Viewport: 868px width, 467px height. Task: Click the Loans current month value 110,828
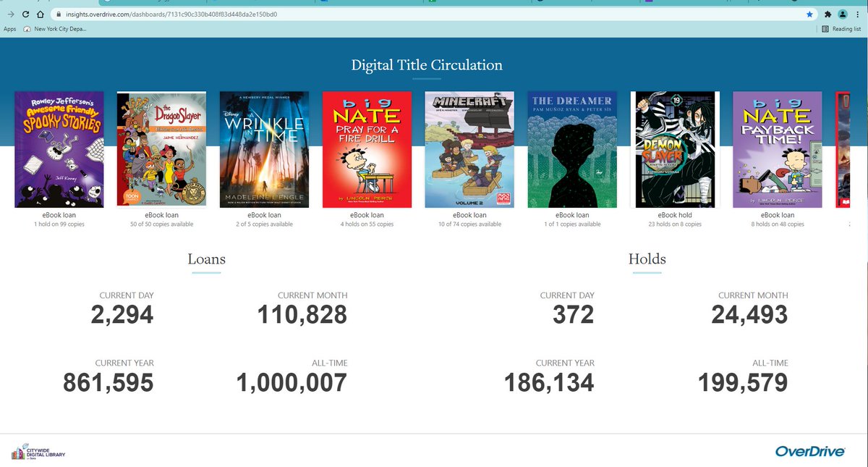click(302, 314)
